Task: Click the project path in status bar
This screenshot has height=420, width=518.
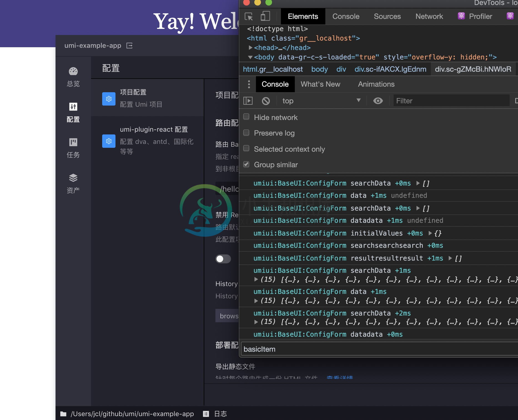Action: pos(132,414)
